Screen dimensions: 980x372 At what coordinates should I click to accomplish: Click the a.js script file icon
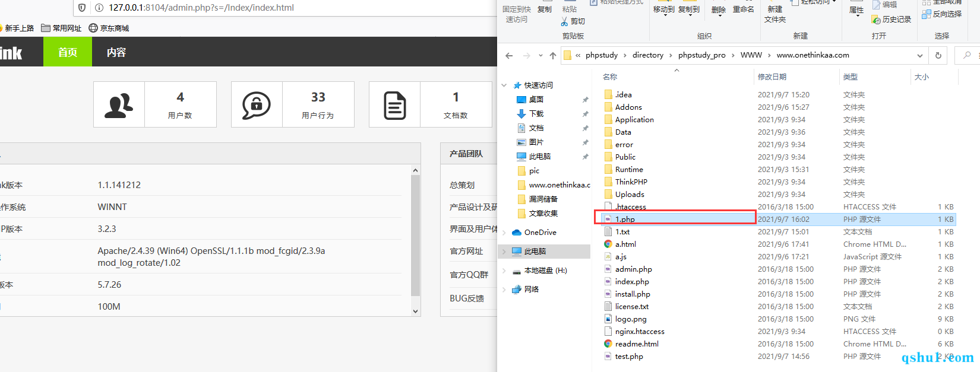coord(608,256)
